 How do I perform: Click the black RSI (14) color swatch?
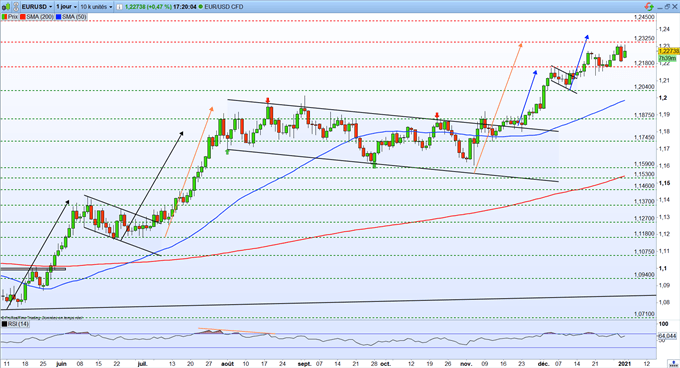pyautogui.click(x=4, y=324)
